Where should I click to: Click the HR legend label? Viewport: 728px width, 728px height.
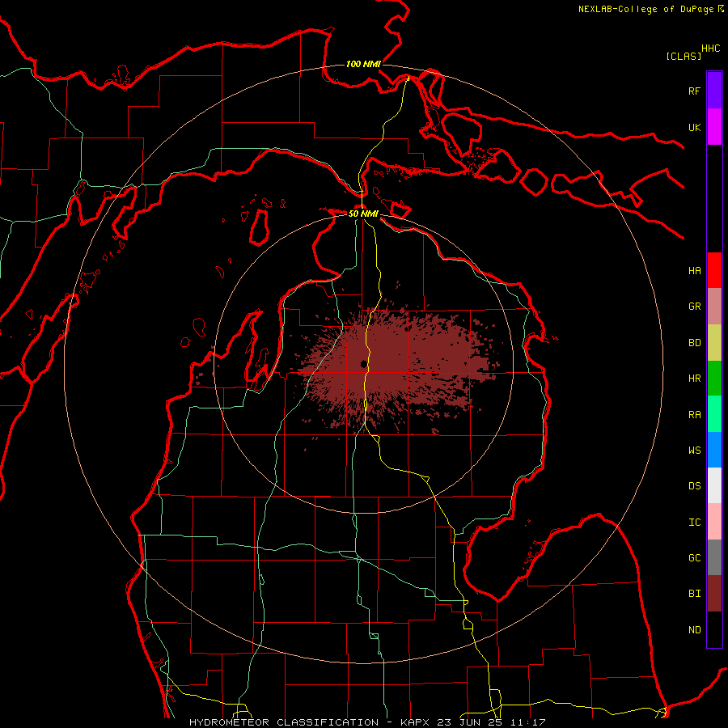coord(695,379)
